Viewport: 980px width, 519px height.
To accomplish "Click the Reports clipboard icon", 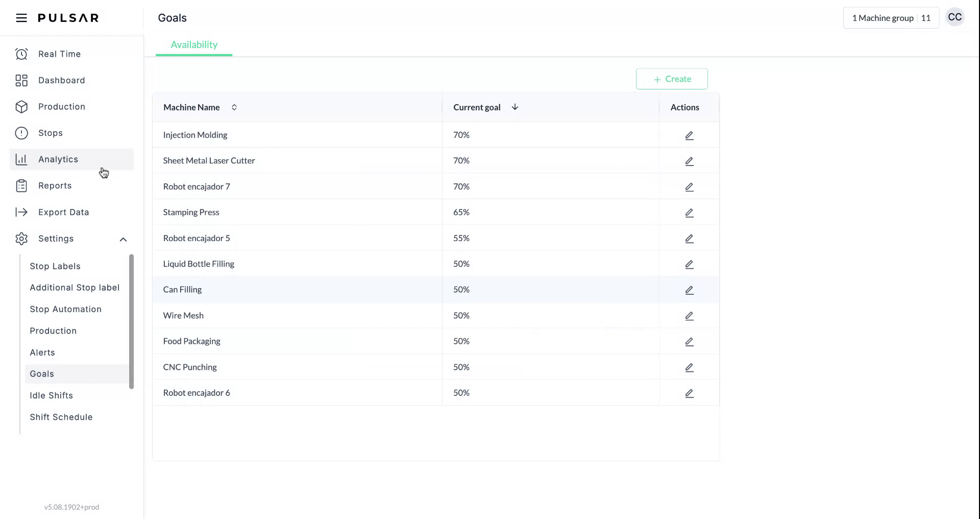I will click(21, 185).
